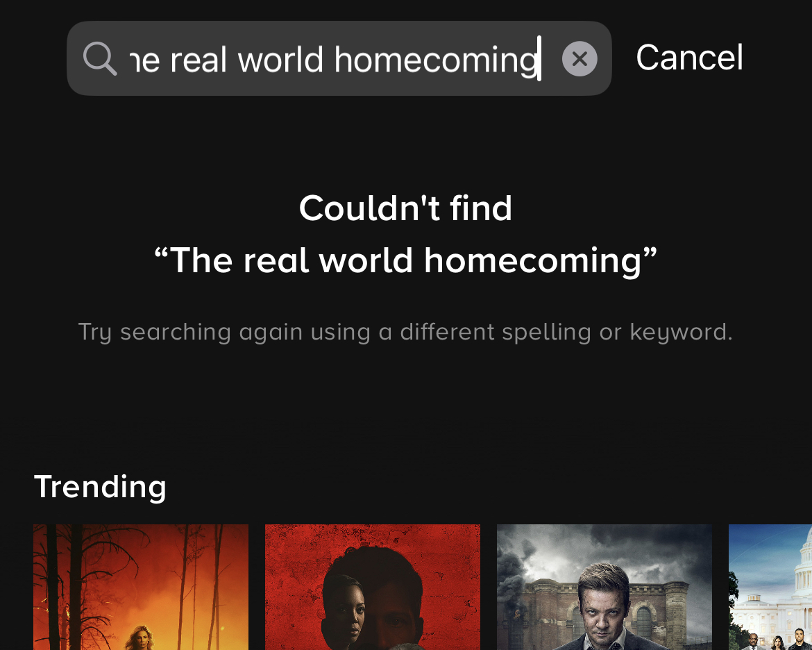Place cursor on "world" in search box
Image resolution: width=812 pixels, height=650 pixels.
[x=280, y=60]
